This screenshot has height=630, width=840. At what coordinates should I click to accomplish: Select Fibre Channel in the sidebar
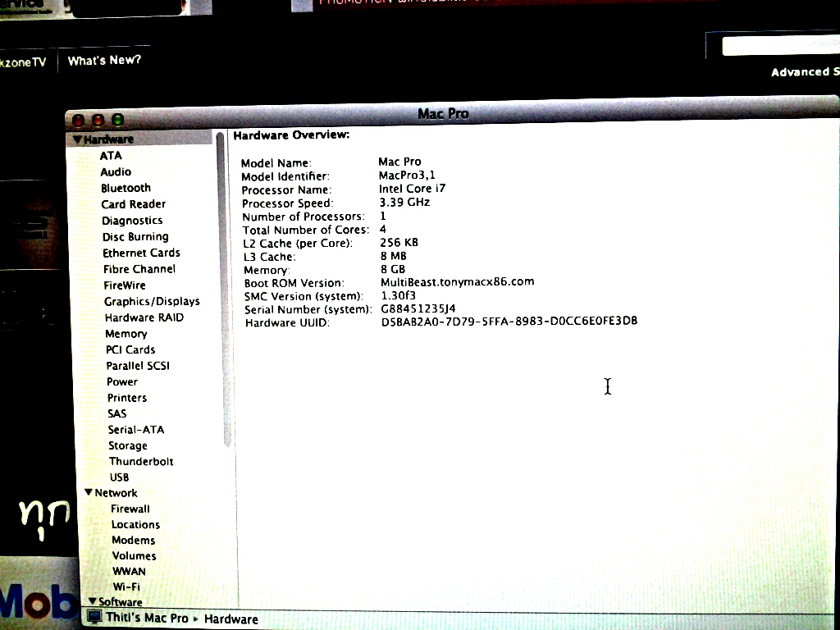coord(139,269)
